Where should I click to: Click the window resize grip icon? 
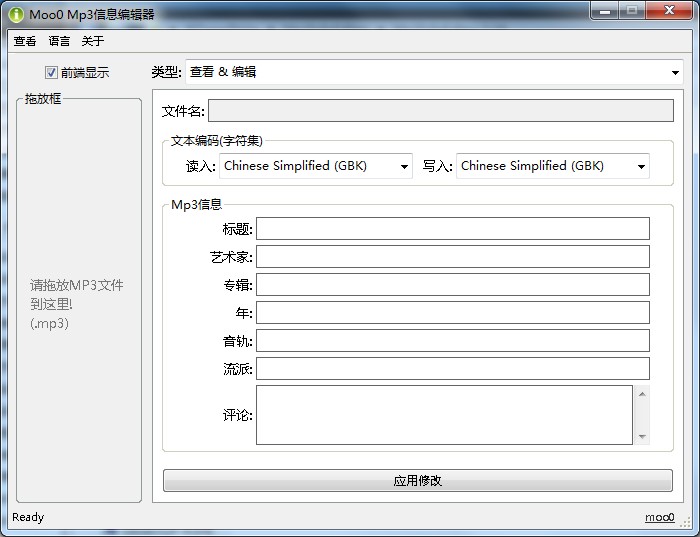coord(685,522)
